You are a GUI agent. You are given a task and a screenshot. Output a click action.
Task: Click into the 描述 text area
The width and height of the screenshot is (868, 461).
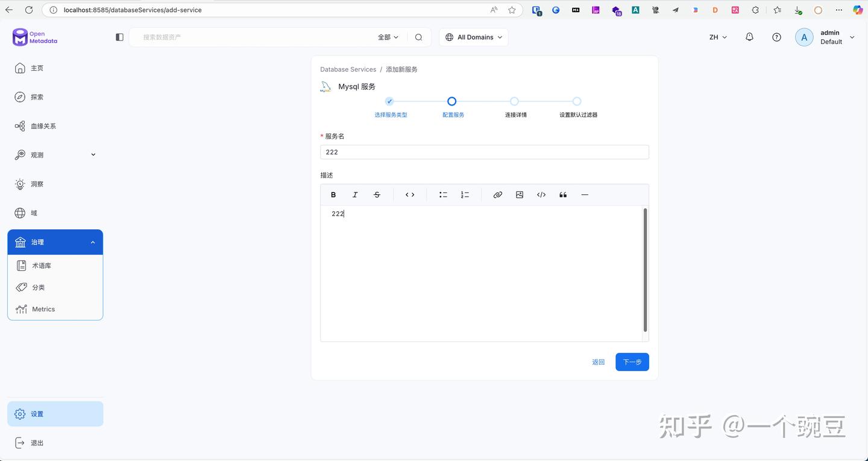pyautogui.click(x=481, y=273)
